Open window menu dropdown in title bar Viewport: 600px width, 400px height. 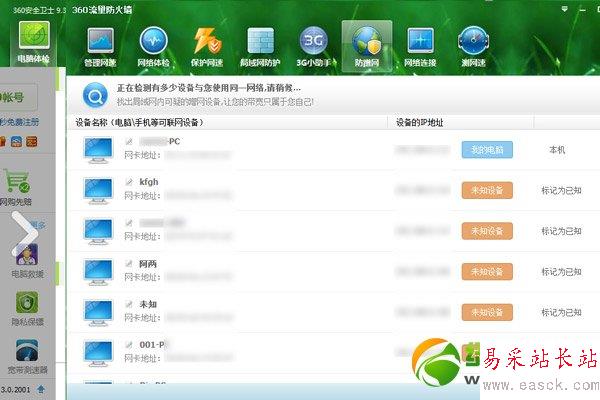(564, 9)
